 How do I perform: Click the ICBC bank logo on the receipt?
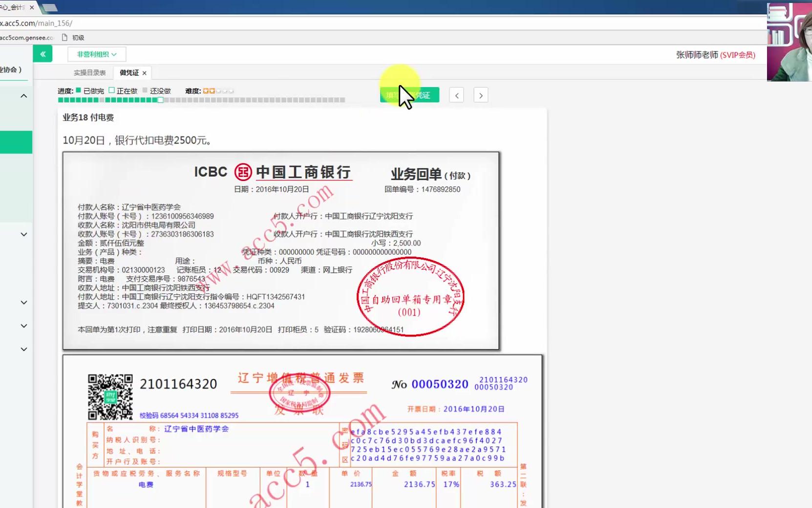tap(243, 172)
